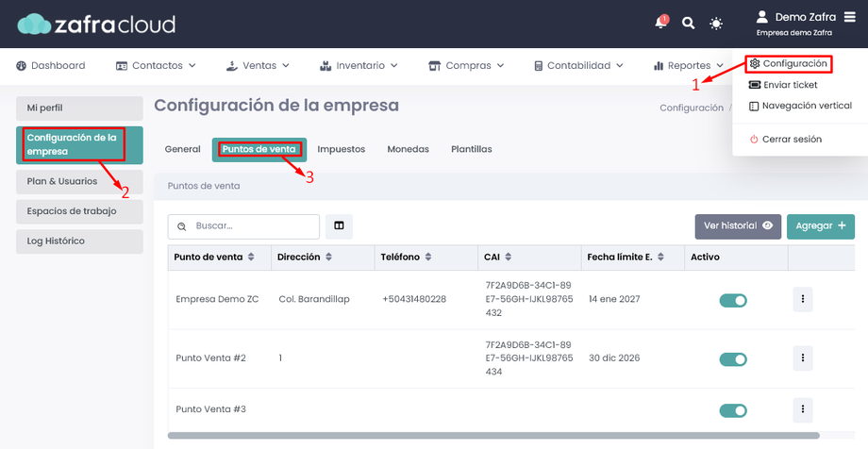Sort by CAI column arrows
The width and height of the screenshot is (868, 449).
click(x=509, y=257)
